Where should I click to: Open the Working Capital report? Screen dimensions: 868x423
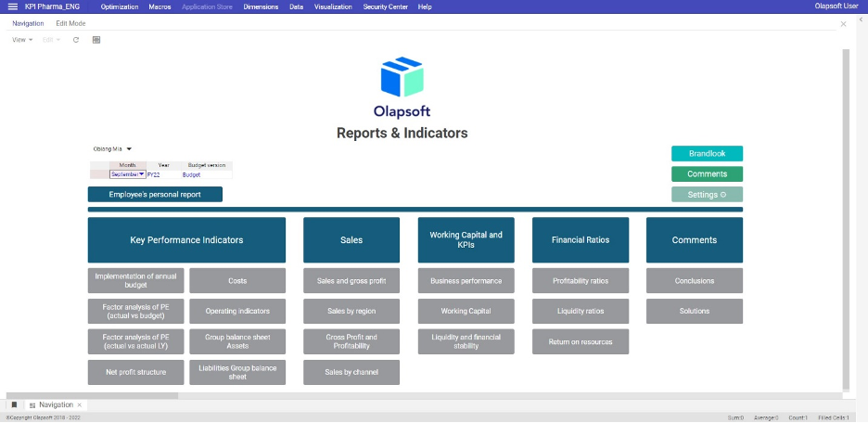click(x=466, y=311)
